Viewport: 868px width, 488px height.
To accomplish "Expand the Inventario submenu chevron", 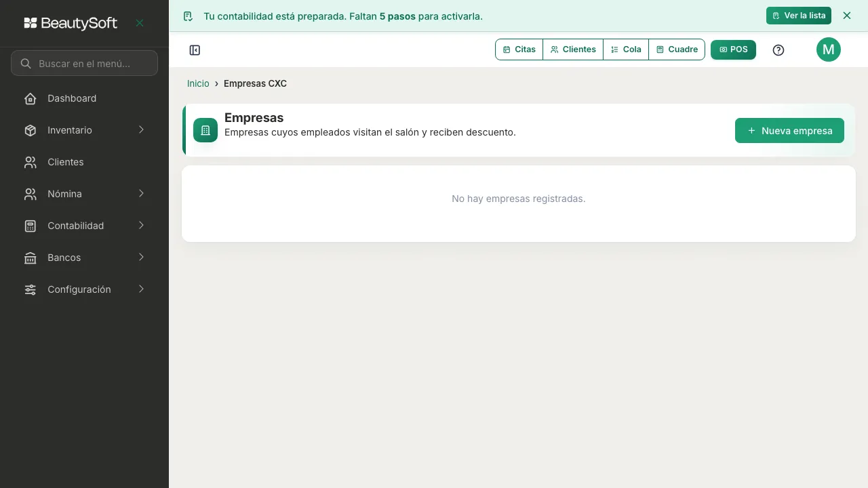I will point(141,129).
